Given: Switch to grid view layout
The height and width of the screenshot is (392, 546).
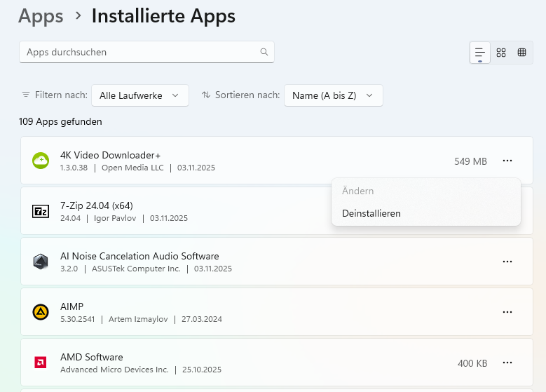Looking at the screenshot, I should 501,53.
